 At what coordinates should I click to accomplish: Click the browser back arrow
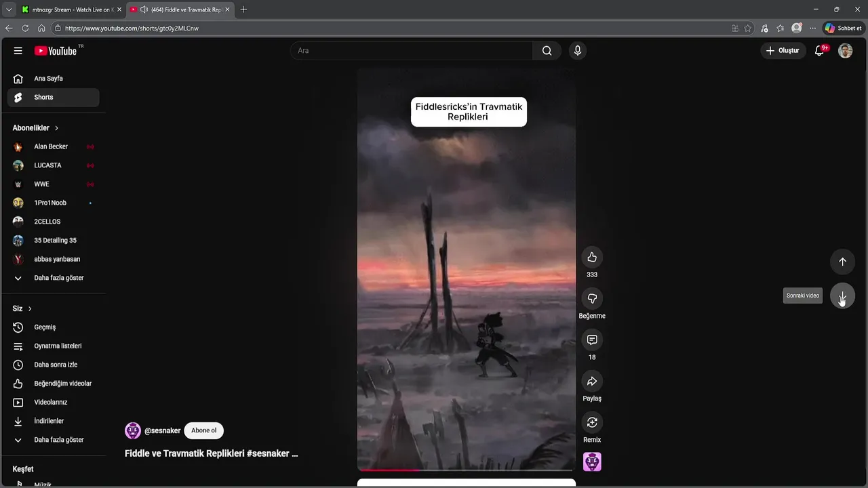point(9,28)
